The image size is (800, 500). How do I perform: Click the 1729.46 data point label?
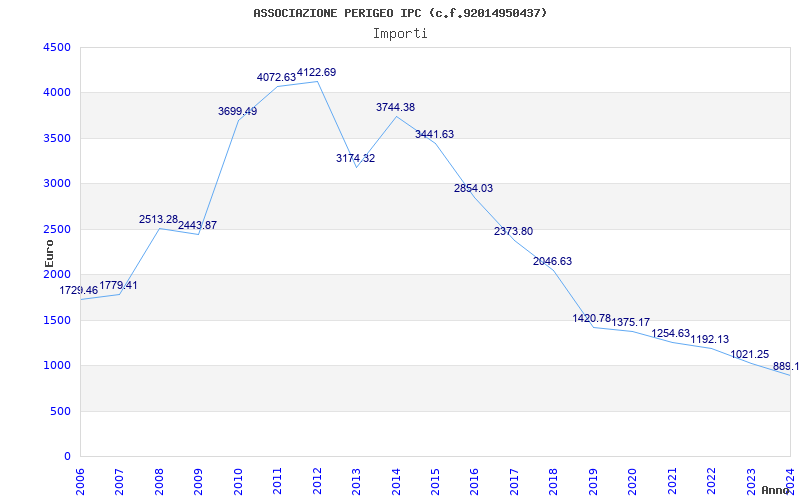click(x=79, y=290)
